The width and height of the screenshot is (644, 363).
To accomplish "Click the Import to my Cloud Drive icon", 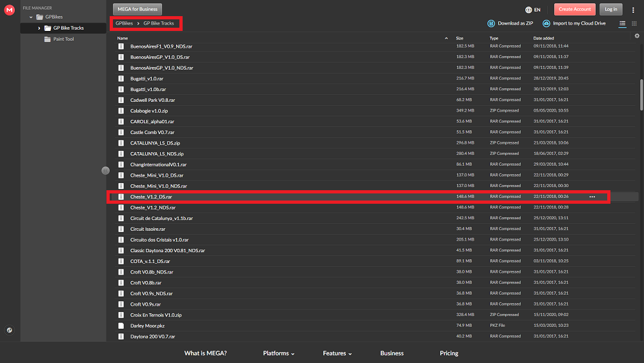I will (x=547, y=23).
